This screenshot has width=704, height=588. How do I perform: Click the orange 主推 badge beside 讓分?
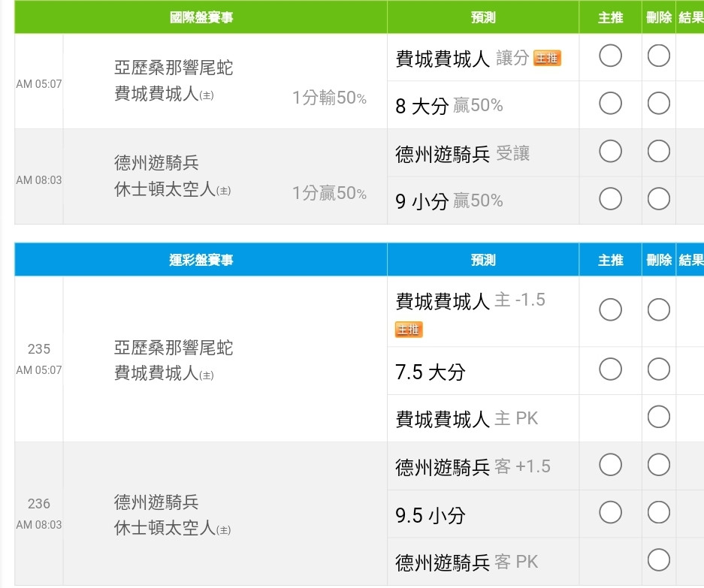[x=547, y=58]
